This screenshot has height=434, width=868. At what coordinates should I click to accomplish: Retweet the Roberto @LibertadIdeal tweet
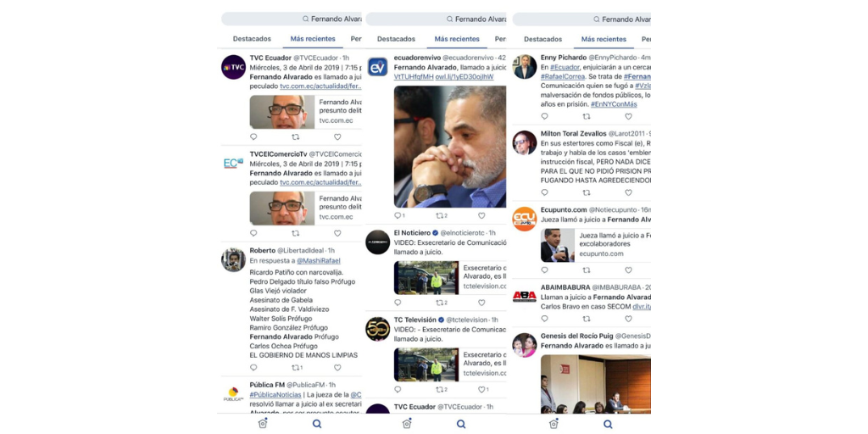coord(298,368)
